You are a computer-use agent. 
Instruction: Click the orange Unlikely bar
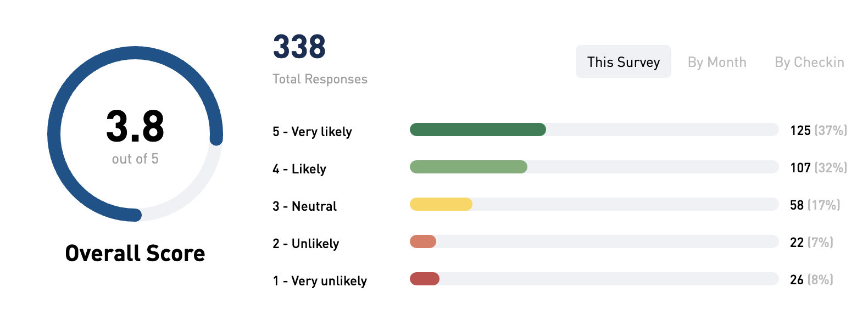[423, 241]
